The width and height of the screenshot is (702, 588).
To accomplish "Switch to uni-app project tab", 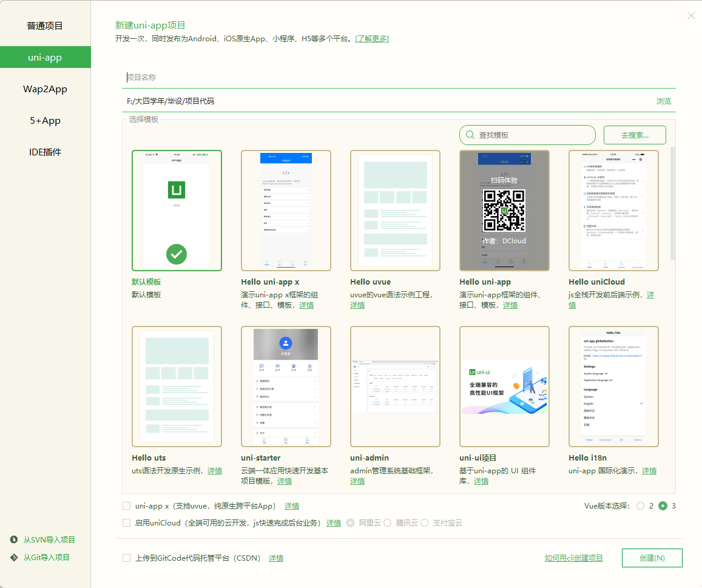I will click(46, 57).
